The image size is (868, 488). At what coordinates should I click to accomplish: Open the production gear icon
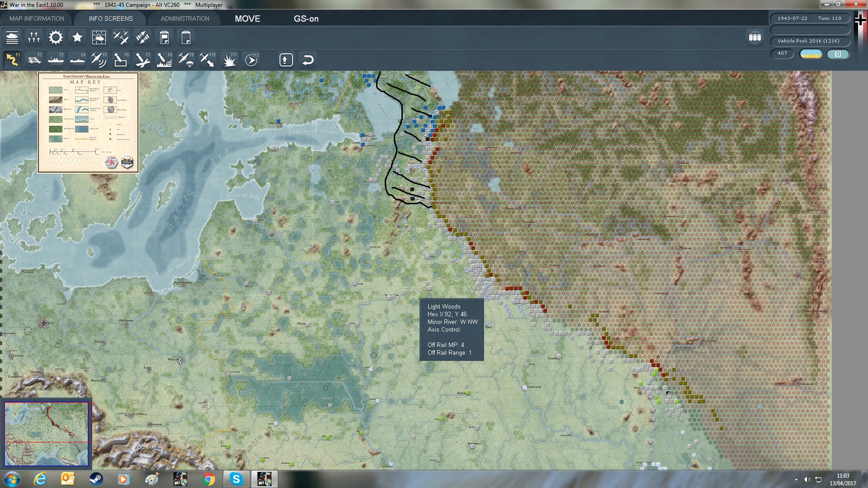pyautogui.click(x=56, y=38)
